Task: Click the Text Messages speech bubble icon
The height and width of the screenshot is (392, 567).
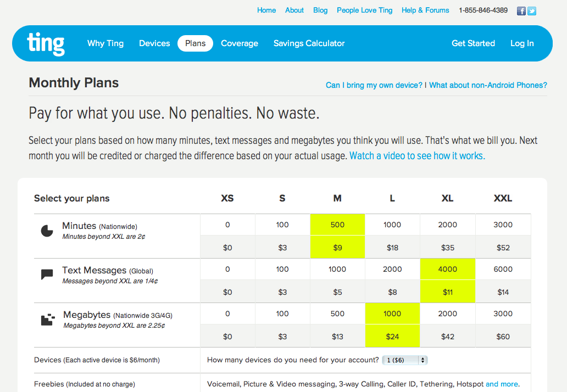Action: (47, 275)
